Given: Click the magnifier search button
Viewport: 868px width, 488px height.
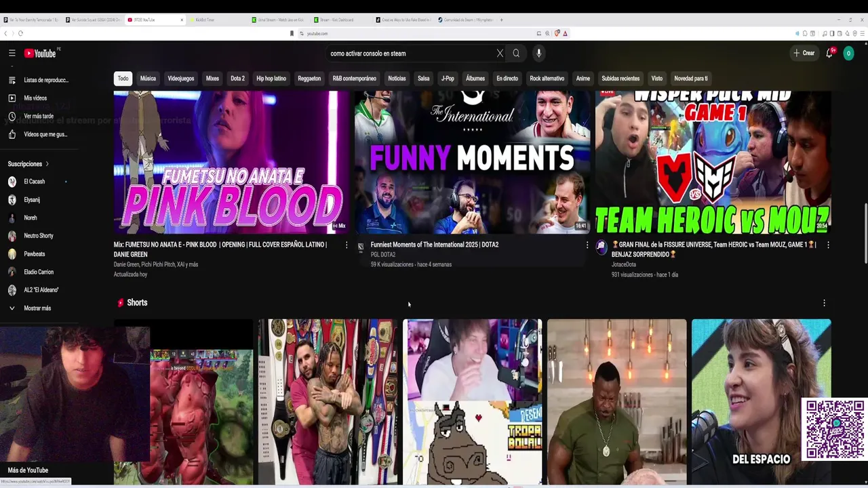Looking at the screenshot, I should tap(516, 53).
